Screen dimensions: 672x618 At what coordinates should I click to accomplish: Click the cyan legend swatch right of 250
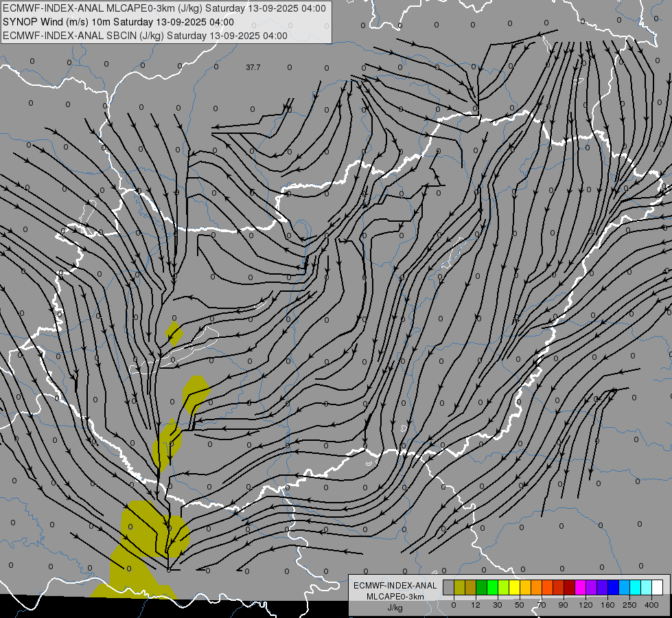[635, 587]
